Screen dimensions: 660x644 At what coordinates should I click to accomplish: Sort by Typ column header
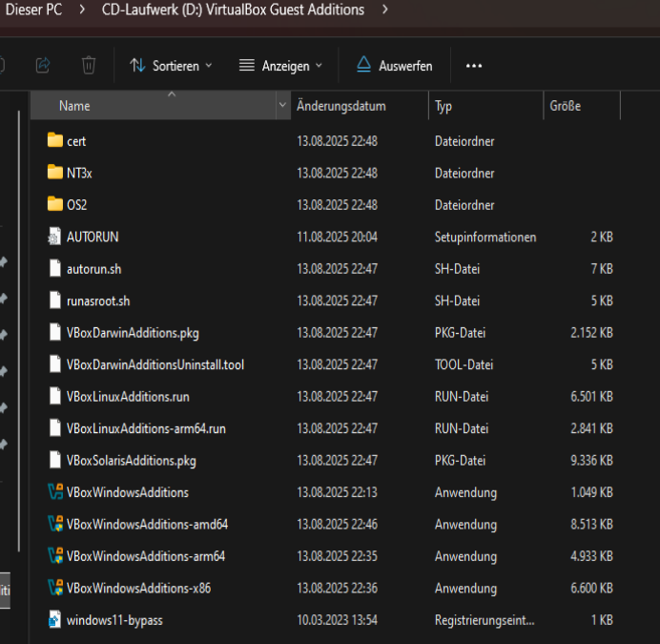point(443,106)
